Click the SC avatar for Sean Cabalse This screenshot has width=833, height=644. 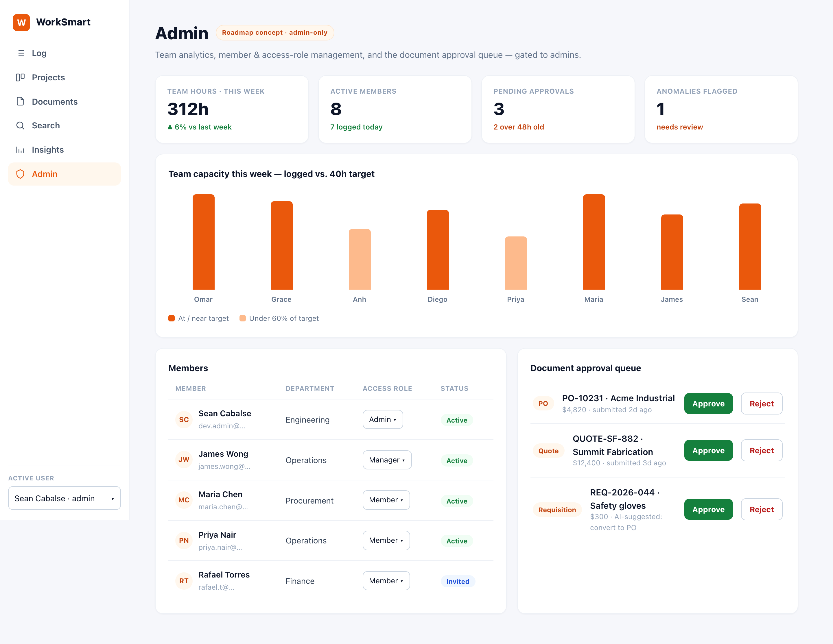coord(184,419)
